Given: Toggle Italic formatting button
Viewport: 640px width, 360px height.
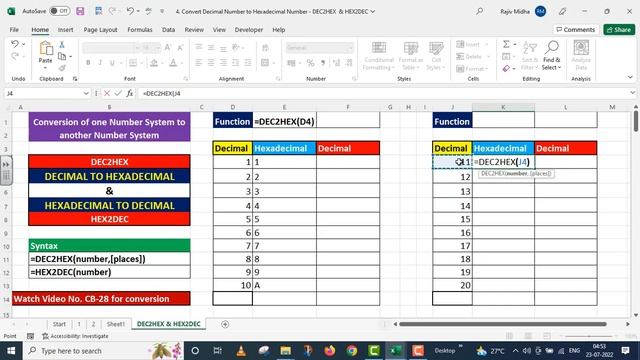Looking at the screenshot, I should 100,63.
